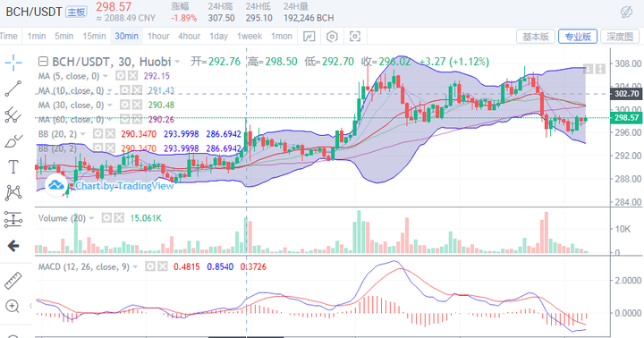This screenshot has height=338, width=644.
Task: Activate the zoom in magnifier tool
Action: 13,306
